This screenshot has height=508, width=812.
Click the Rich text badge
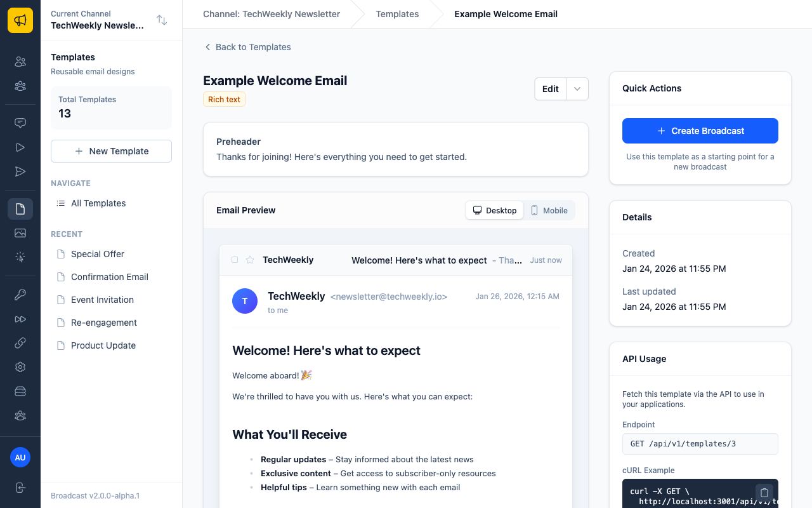point(224,100)
